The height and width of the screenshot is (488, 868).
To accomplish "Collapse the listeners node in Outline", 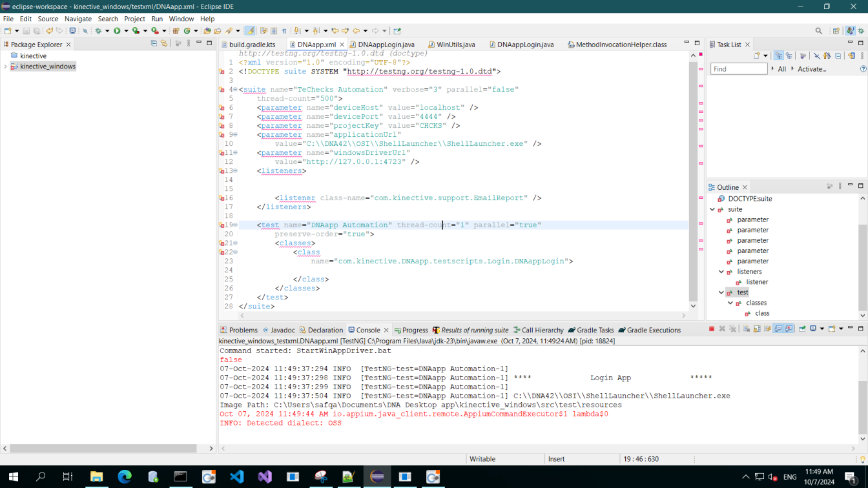I will coord(721,272).
